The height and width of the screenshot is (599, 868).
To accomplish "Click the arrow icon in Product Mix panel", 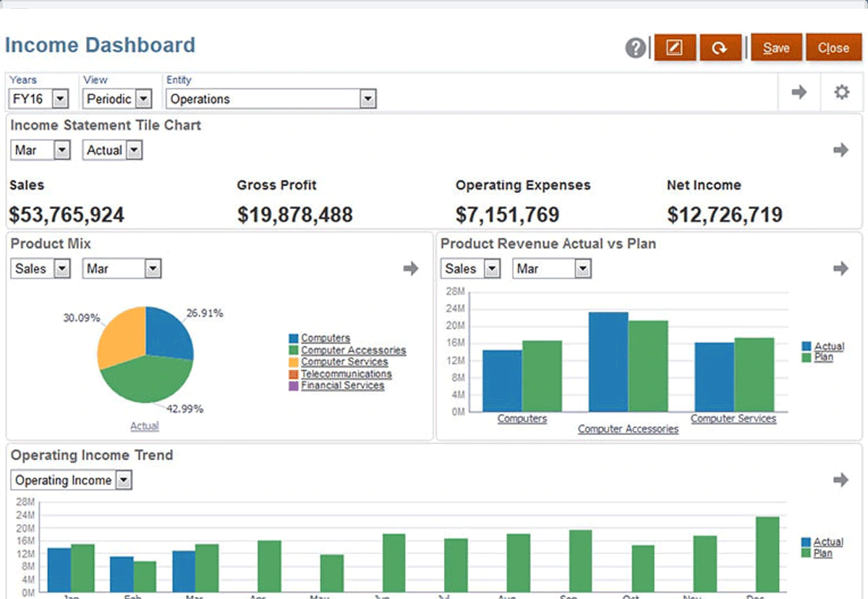I will click(x=410, y=268).
